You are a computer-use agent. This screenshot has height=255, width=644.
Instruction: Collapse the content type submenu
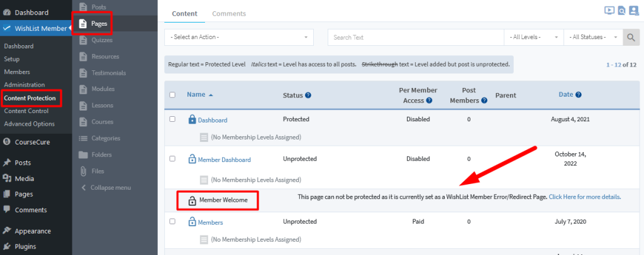coord(106,187)
